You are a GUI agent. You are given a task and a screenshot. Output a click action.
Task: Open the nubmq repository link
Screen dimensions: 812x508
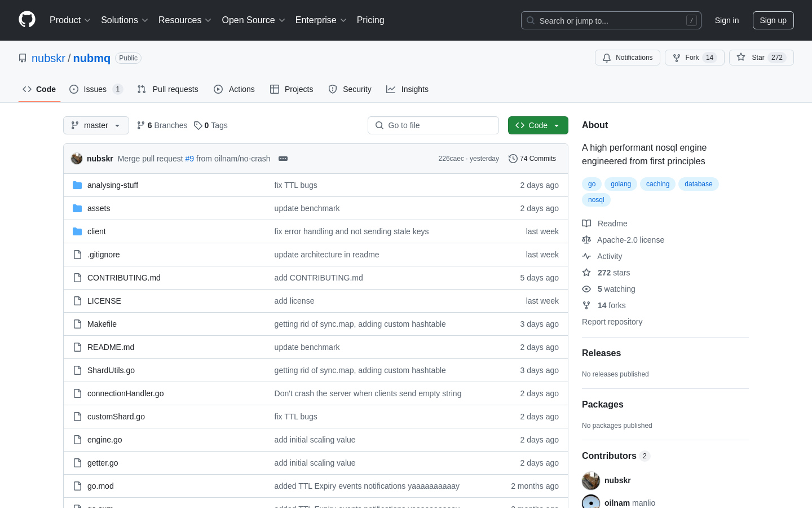click(x=92, y=58)
